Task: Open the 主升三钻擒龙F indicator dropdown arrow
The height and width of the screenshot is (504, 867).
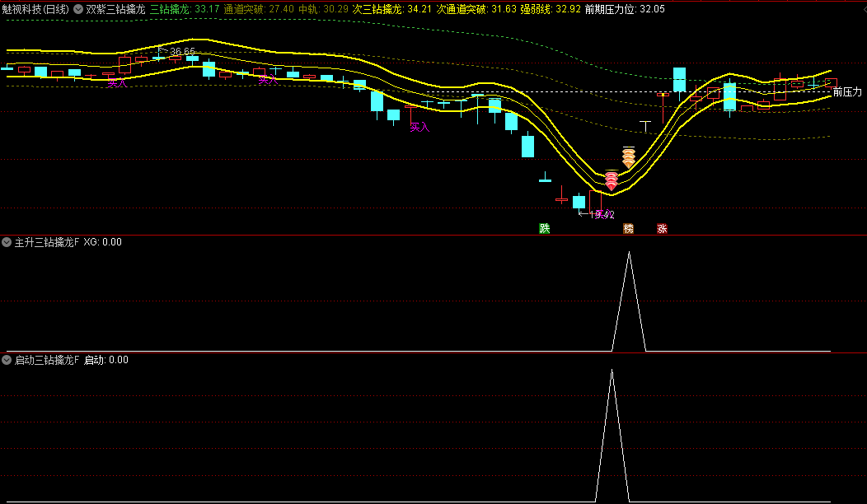Action: (7, 243)
